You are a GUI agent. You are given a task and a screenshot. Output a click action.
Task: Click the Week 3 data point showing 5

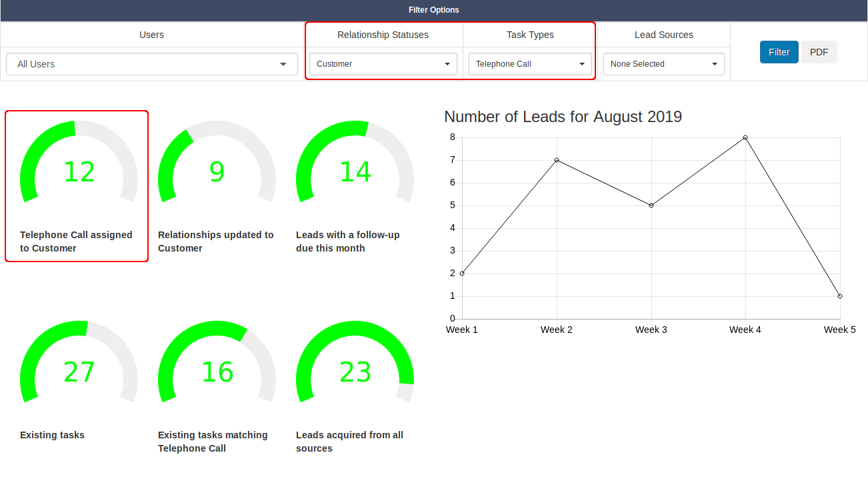point(651,205)
